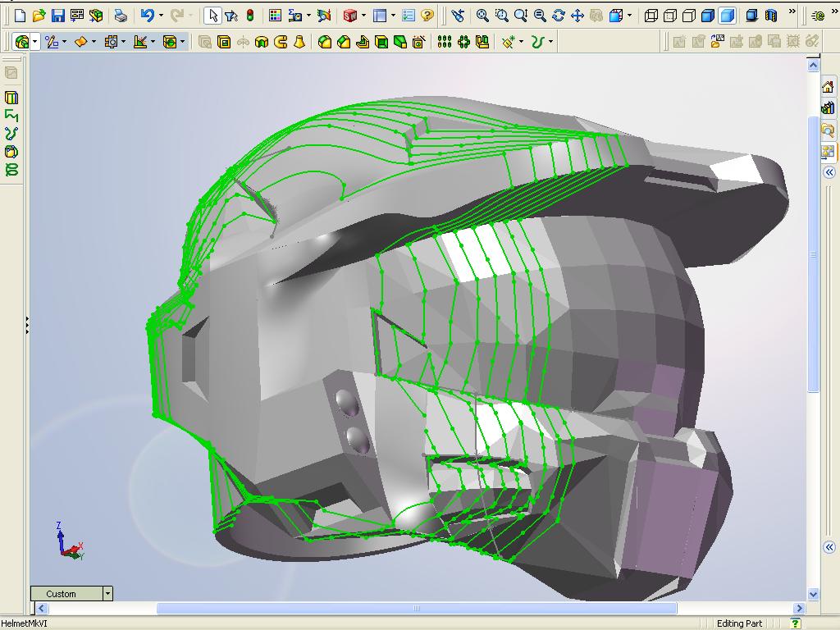Click the Pattern feature icon
This screenshot has width=840, height=630.
click(x=444, y=41)
